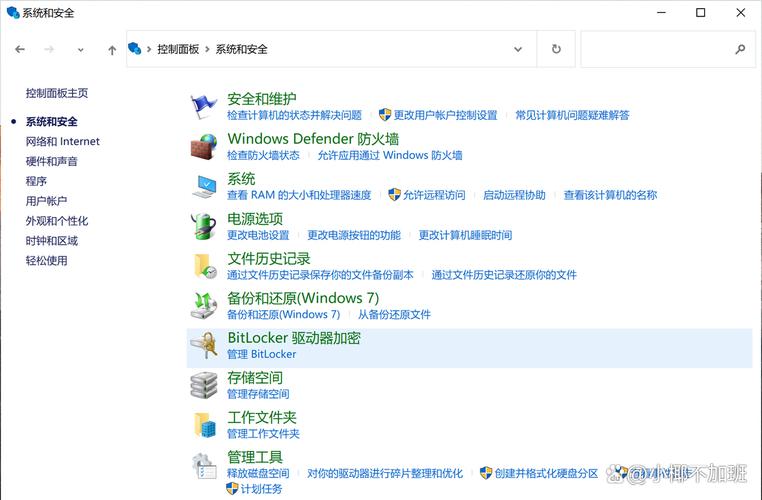Open 时钟和区域 in sidebar
762x500 pixels.
point(52,241)
